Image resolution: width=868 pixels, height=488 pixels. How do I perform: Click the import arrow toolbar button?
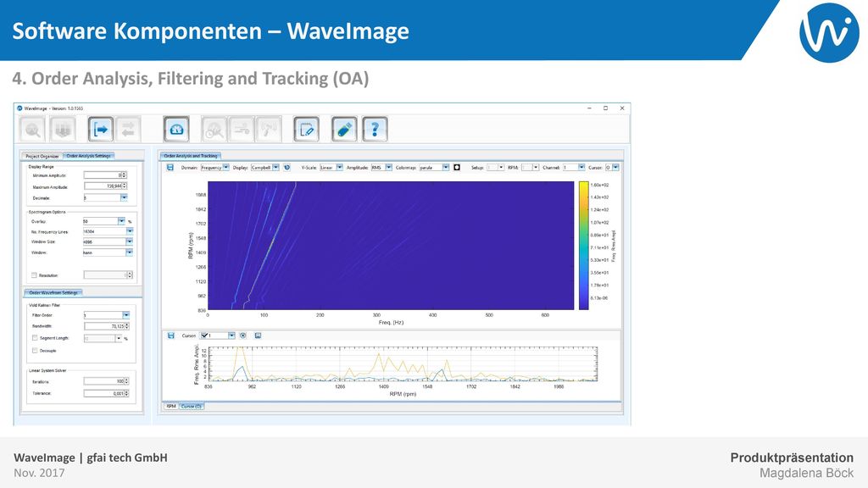point(101,130)
